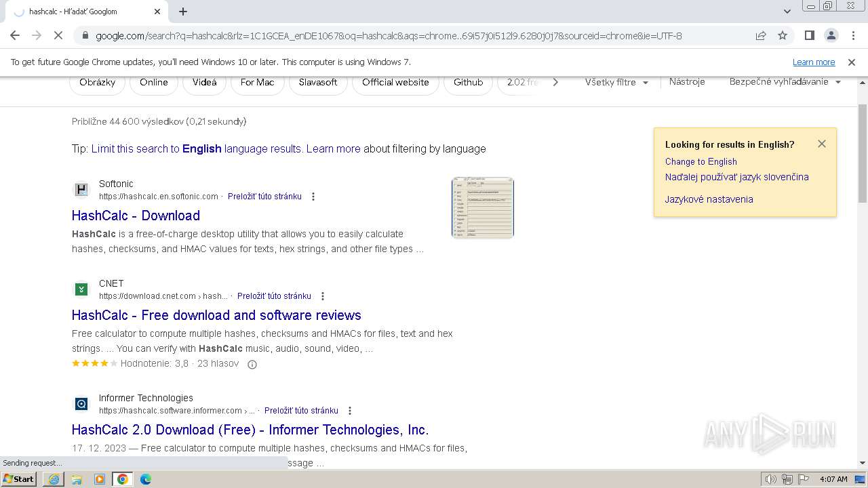Select Github filter chip

coord(468,83)
